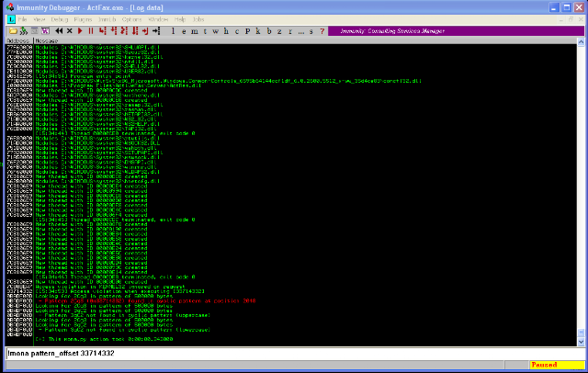Click the green running-figure toolbar icon

pos(24,31)
